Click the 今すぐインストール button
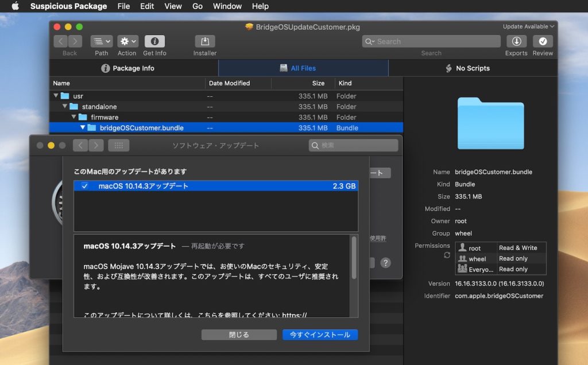The height and width of the screenshot is (365, 588). pyautogui.click(x=320, y=335)
